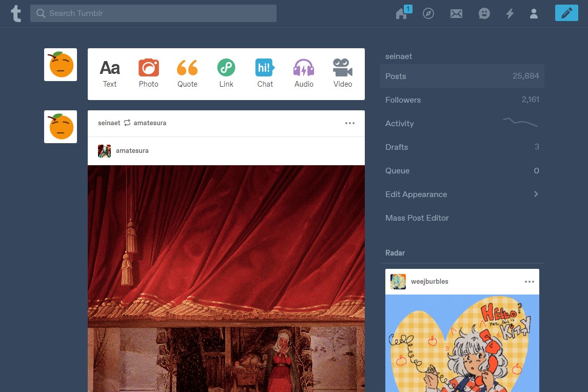
Task: Create a new Photo post
Action: [x=148, y=73]
